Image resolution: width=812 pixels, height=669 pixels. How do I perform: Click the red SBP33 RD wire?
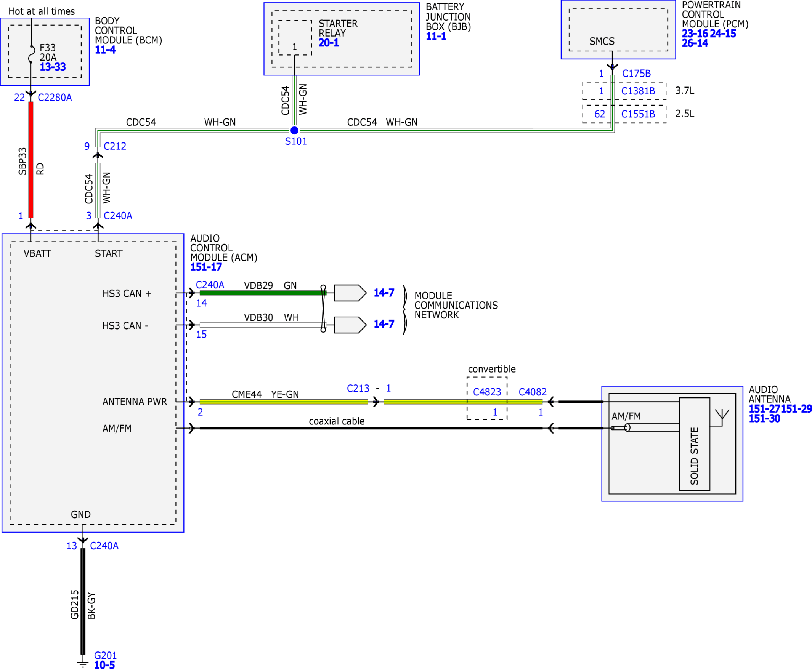pyautogui.click(x=31, y=159)
